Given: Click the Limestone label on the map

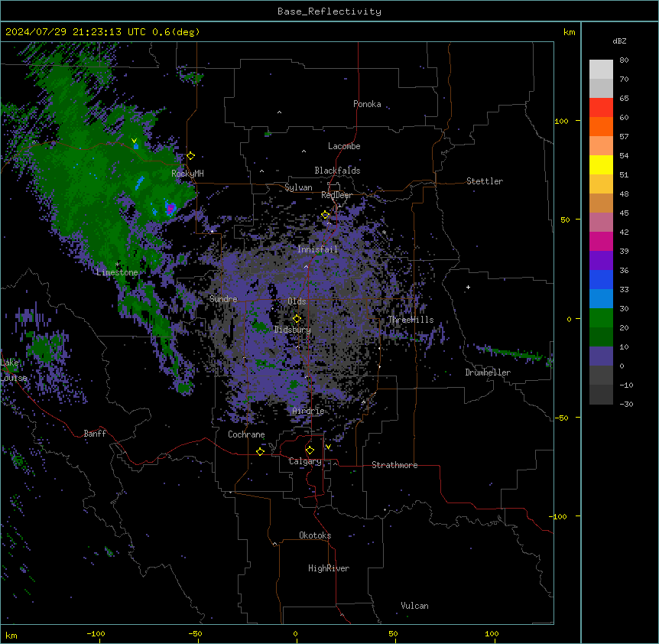Looking at the screenshot, I should point(117,272).
